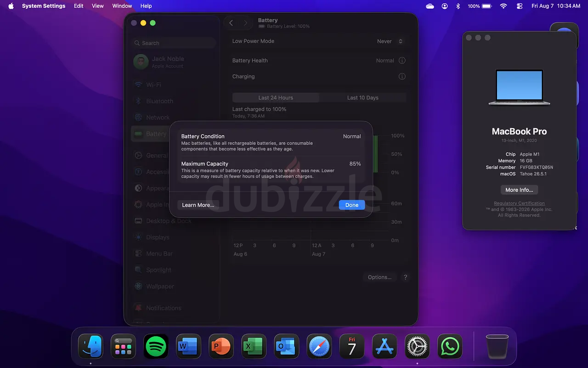The image size is (588, 368).
Task: Open the Window menu
Action: click(122, 6)
